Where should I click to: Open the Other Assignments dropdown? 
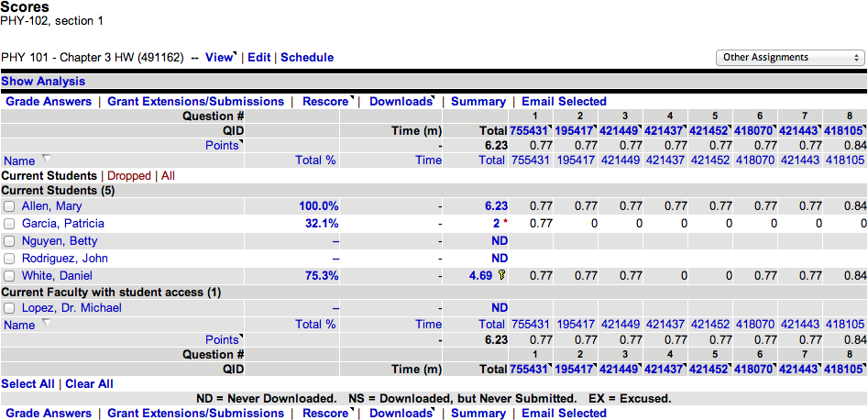tap(789, 58)
